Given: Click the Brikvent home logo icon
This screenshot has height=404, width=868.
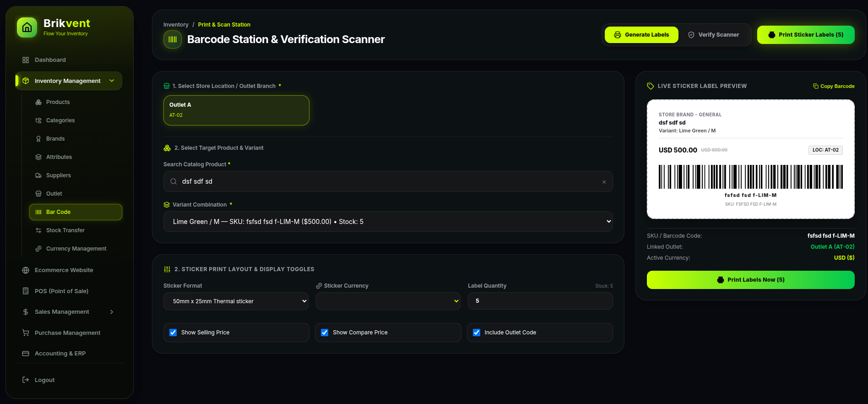Looking at the screenshot, I should click(x=27, y=27).
